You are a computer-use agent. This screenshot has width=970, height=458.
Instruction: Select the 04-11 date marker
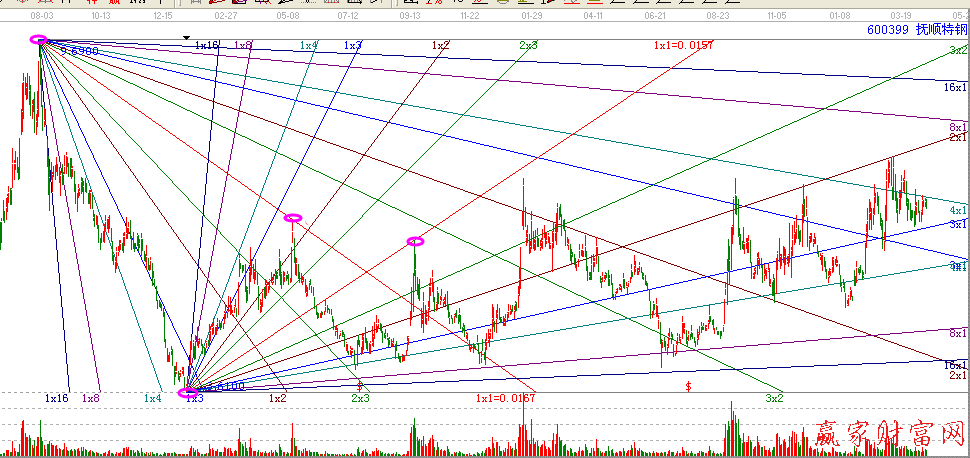point(593,17)
